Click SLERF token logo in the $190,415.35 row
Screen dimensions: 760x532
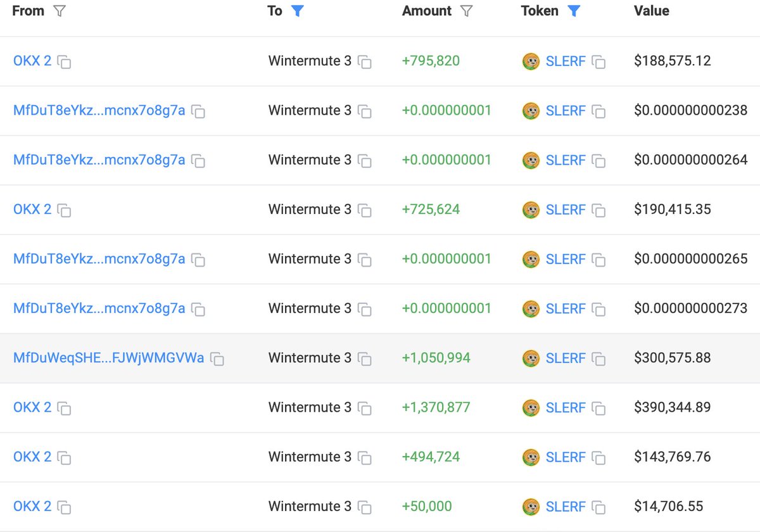[x=531, y=210]
